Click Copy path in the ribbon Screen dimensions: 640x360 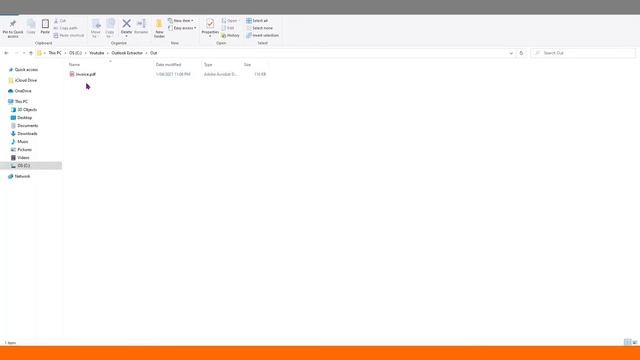click(x=65, y=28)
